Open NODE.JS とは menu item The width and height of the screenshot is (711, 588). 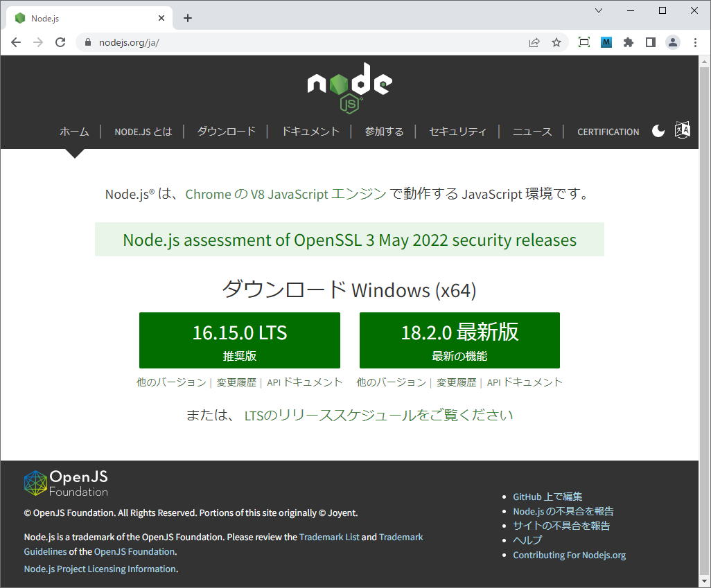(x=143, y=132)
